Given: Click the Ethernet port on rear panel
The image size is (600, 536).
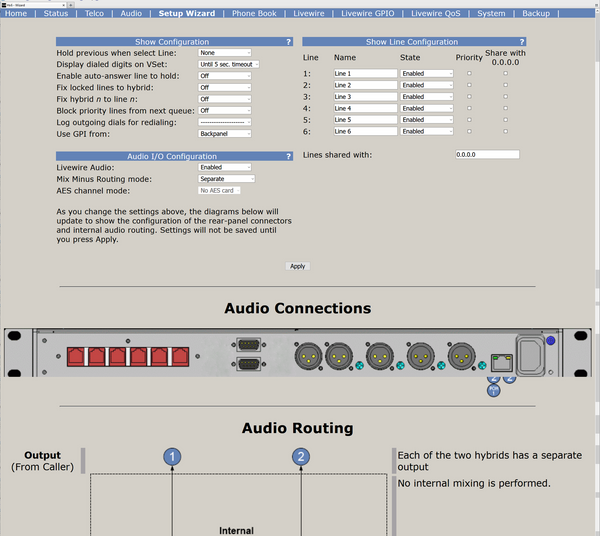Looking at the screenshot, I should (502, 363).
